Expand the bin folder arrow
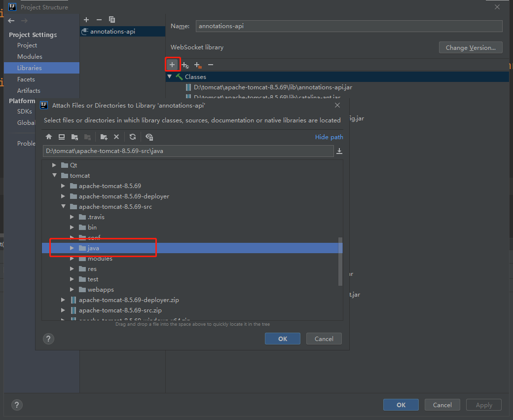513x420 pixels. [72, 227]
